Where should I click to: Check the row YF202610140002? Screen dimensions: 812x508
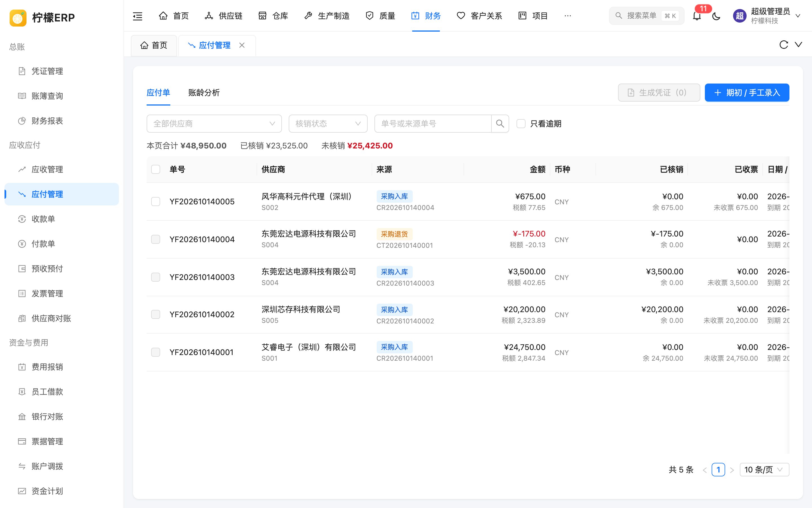(x=156, y=314)
